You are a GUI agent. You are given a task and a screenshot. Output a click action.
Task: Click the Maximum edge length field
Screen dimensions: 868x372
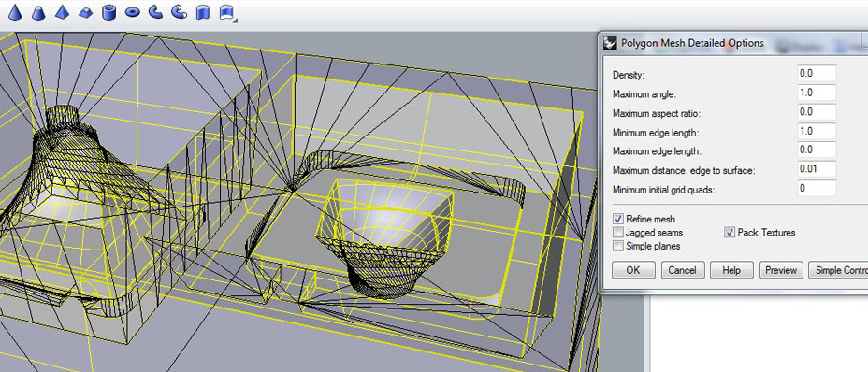pos(817,150)
